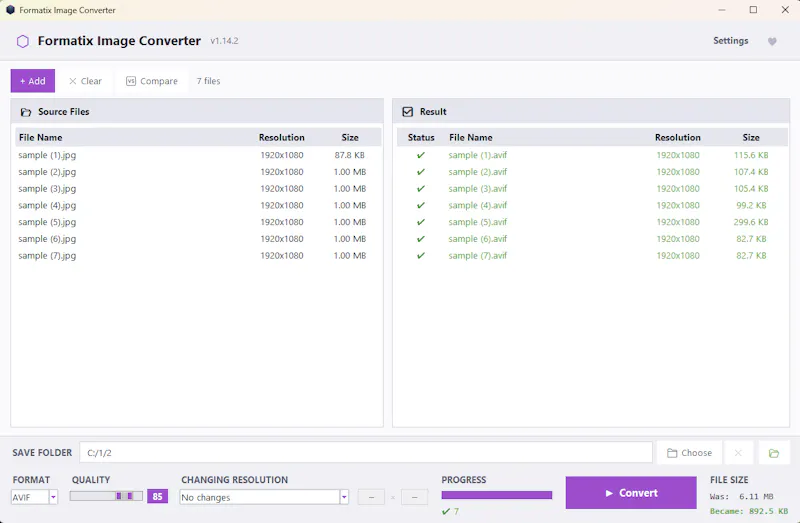Click the 'Was: 6.11 MB' file size text
The image size is (800, 523).
tap(741, 496)
